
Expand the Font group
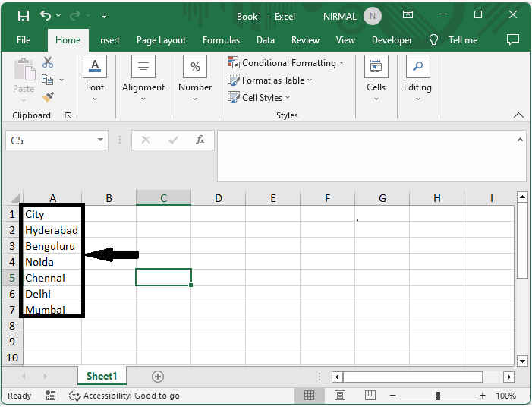[x=95, y=78]
